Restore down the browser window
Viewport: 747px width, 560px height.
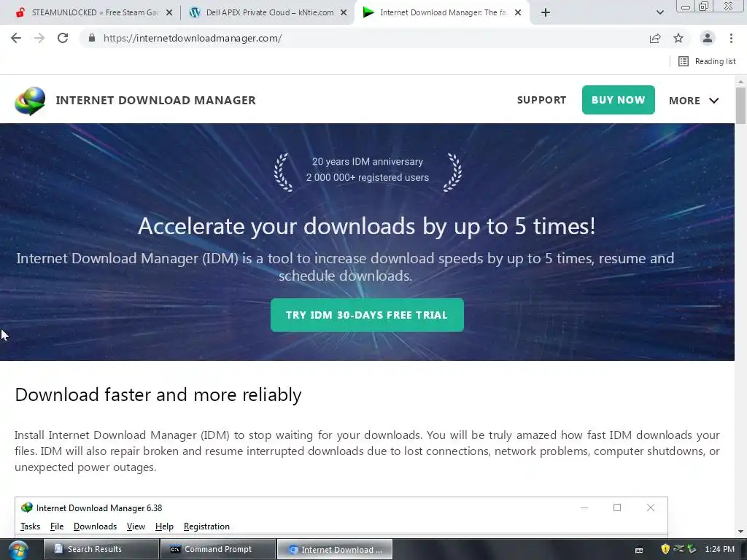coord(704,6)
